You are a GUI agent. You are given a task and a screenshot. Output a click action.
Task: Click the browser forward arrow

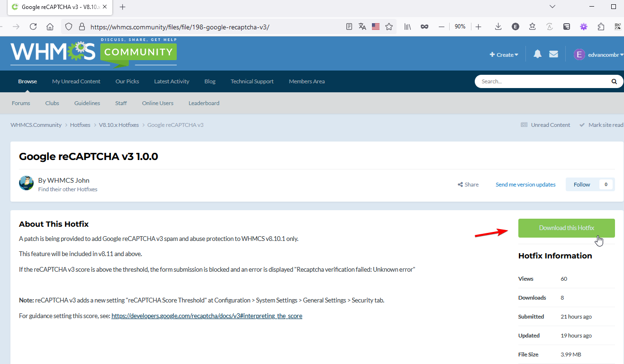point(16,27)
